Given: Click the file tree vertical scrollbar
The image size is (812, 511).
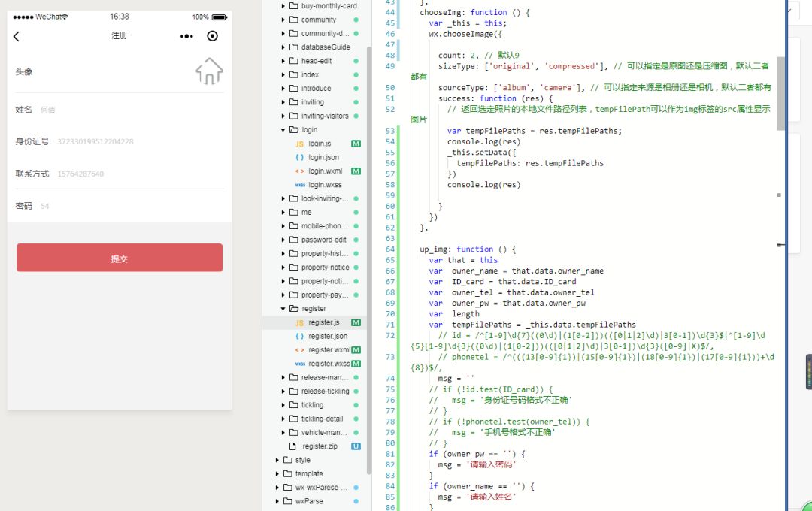Looking at the screenshot, I should (x=369, y=261).
